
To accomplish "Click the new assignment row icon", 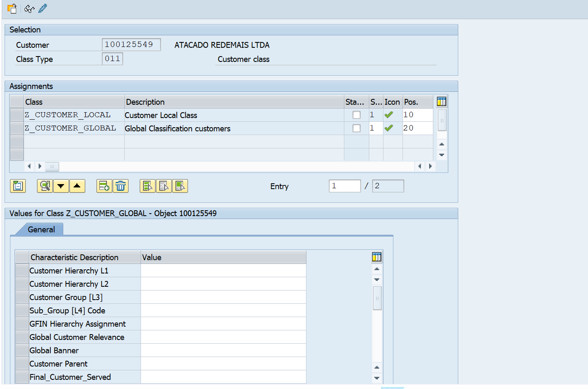I will 104,186.
